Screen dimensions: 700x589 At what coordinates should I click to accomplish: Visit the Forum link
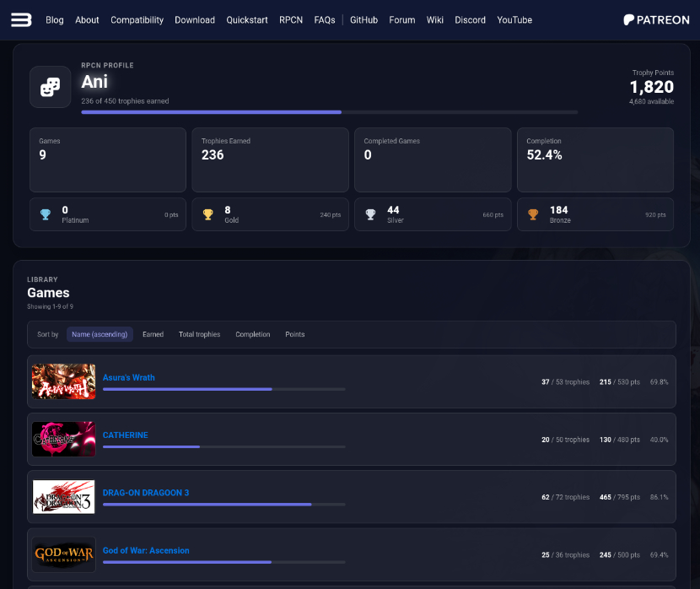pyautogui.click(x=402, y=20)
